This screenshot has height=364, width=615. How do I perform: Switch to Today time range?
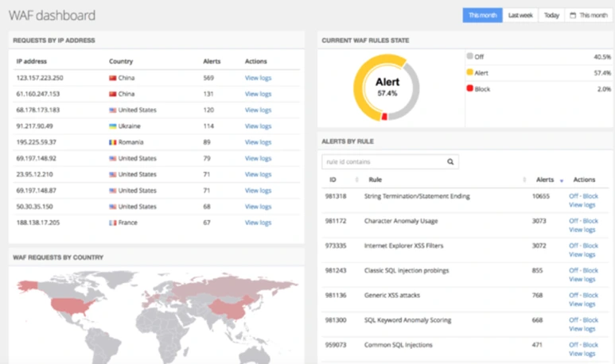click(x=551, y=15)
